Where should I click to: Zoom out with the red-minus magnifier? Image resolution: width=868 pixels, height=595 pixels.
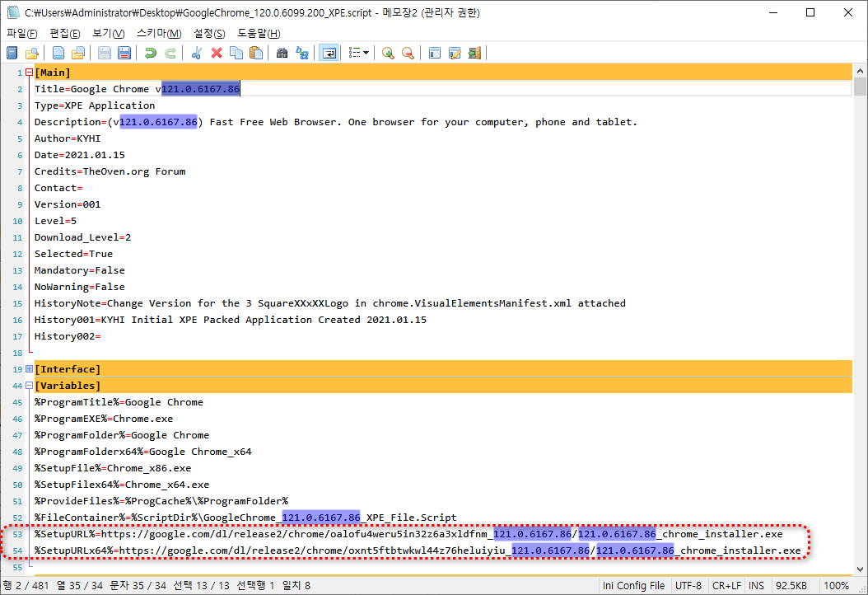[x=408, y=54]
